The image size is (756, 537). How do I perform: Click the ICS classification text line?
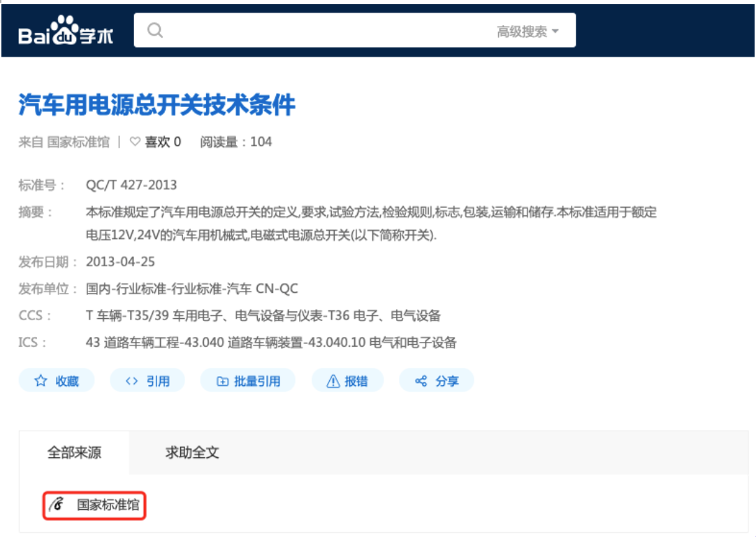[x=271, y=343]
